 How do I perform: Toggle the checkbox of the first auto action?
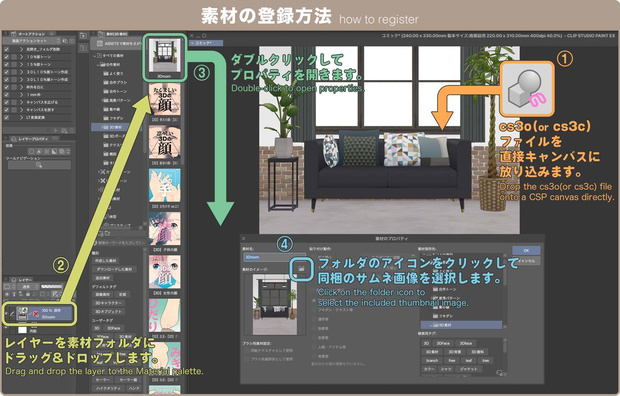(6, 49)
